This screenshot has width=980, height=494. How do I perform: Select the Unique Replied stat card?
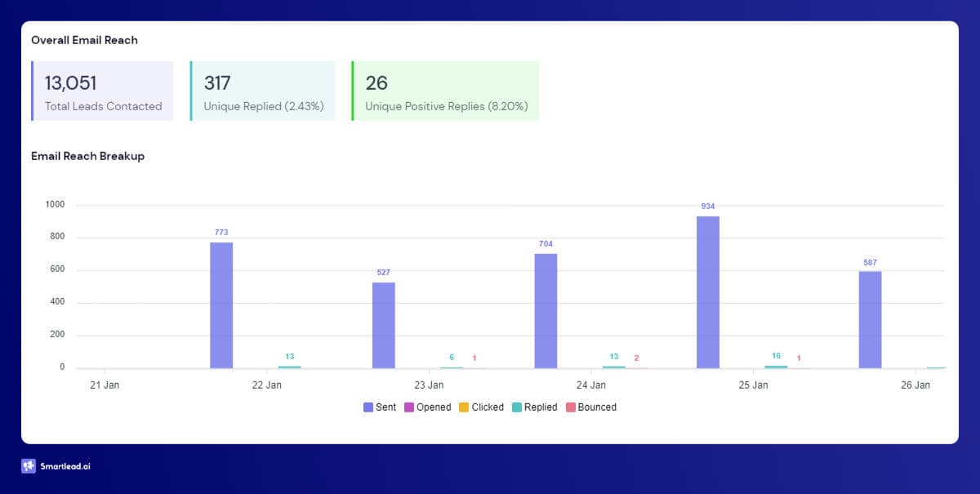263,91
